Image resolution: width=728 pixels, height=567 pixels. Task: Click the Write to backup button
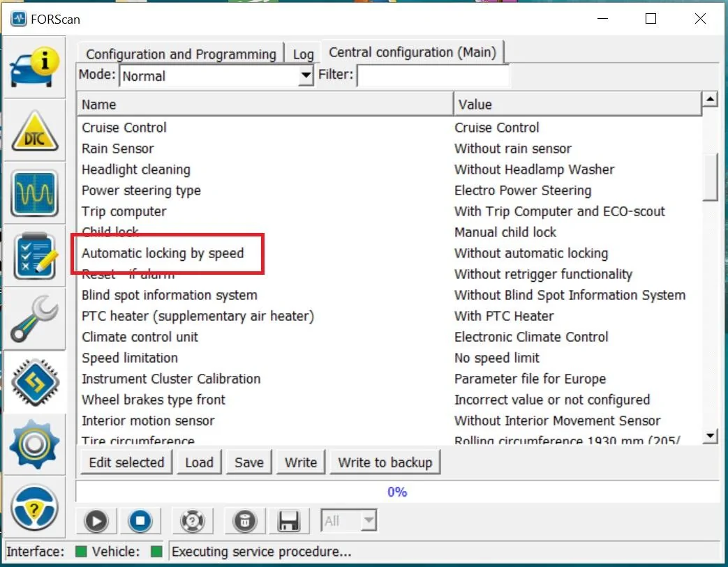coord(385,462)
